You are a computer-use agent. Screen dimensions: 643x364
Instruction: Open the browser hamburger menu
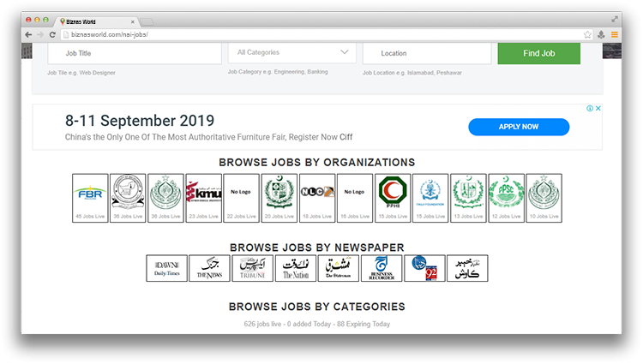614,34
